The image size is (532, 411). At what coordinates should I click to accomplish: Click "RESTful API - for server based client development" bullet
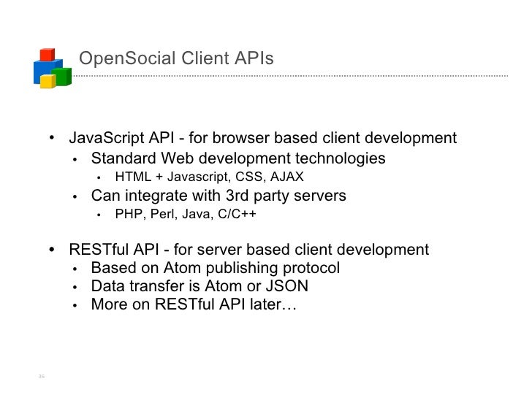click(248, 250)
